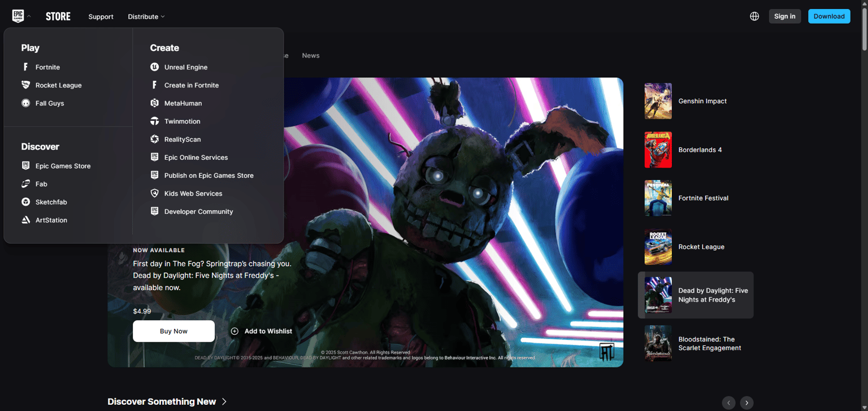Image resolution: width=868 pixels, height=411 pixels.
Task: Click the Create in Fortnite F icon
Action: click(154, 85)
